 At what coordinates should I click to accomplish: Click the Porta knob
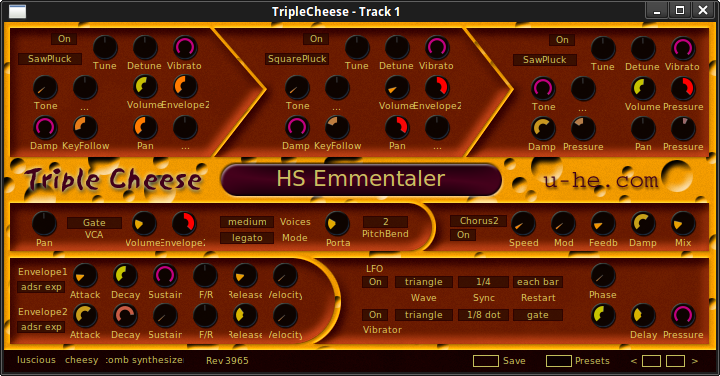point(338,224)
